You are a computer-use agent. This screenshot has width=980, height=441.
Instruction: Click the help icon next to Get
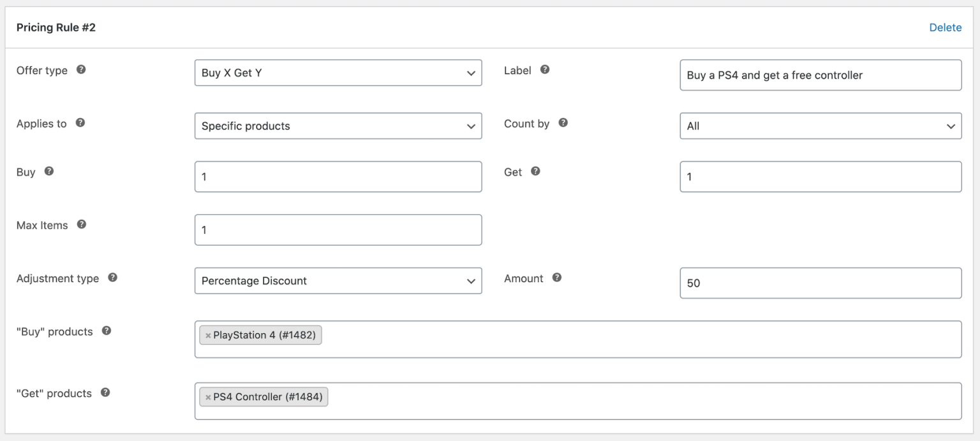click(536, 171)
